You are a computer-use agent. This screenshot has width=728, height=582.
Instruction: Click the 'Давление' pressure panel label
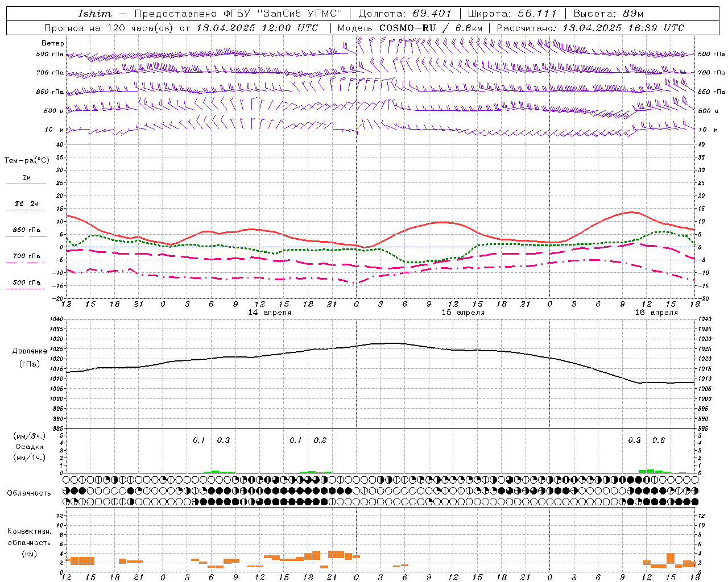click(30, 351)
